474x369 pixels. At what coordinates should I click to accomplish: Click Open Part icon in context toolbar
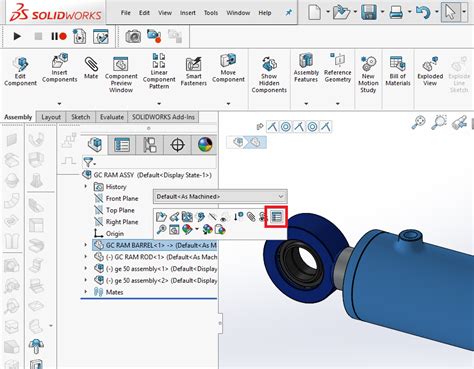click(161, 217)
